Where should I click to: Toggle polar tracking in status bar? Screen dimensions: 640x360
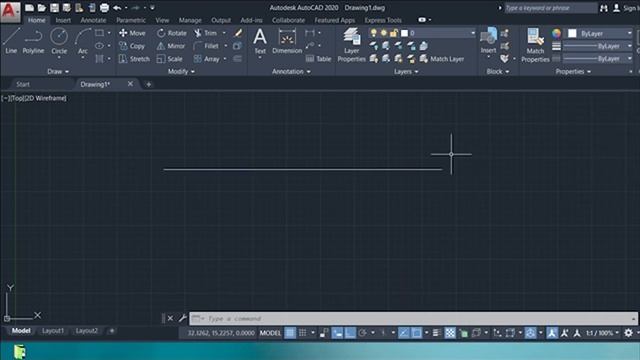tap(362, 333)
